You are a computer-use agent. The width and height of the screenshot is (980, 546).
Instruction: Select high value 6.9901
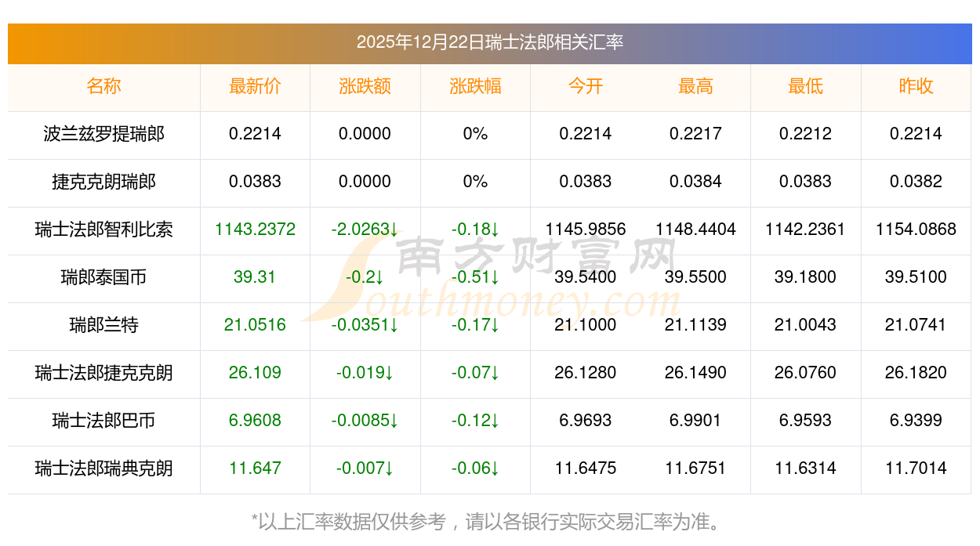click(695, 421)
